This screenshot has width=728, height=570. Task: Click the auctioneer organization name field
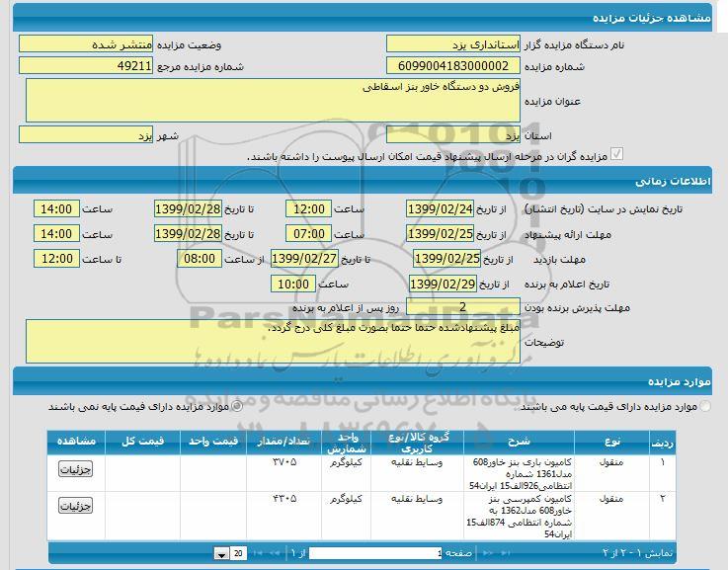pyautogui.click(x=453, y=44)
